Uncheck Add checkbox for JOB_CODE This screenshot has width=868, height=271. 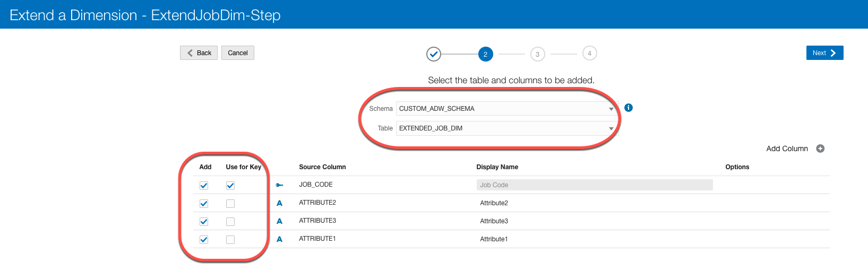(x=204, y=186)
